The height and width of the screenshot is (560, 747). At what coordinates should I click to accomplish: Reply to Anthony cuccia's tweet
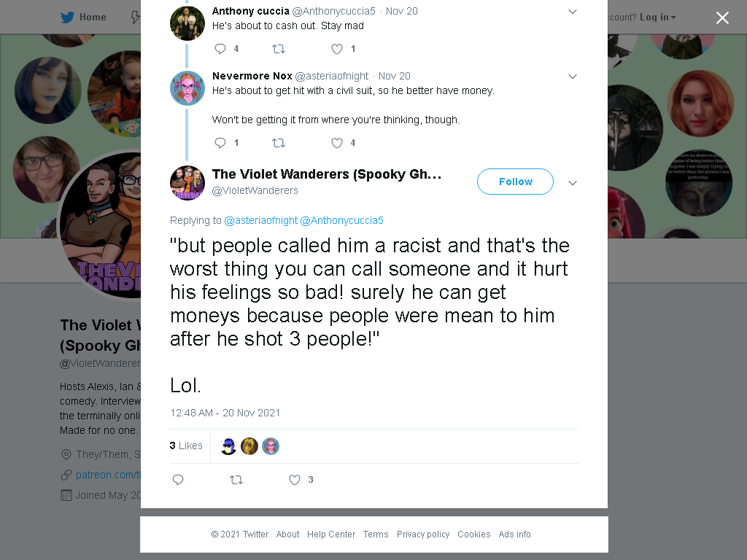coord(220,49)
